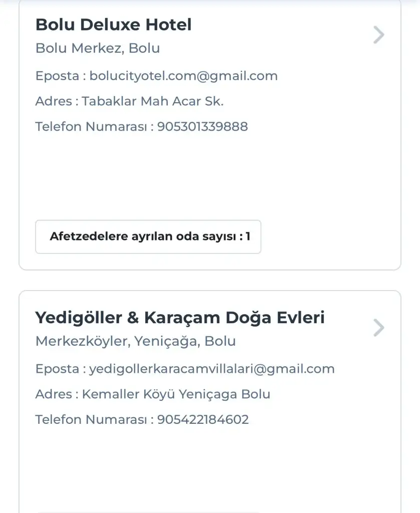Click Telefon Numarası label in Bolu Deluxe card

point(92,126)
